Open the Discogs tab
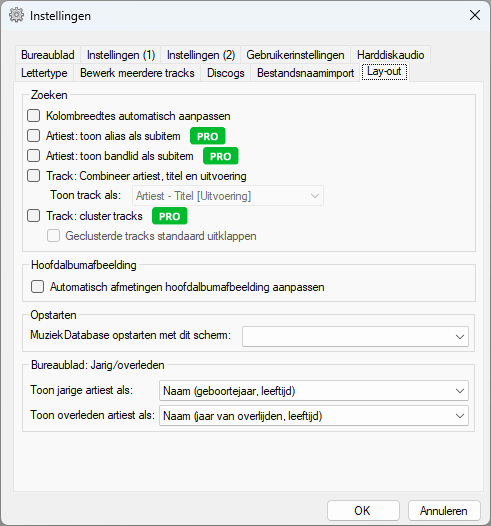The image size is (491, 526). pyautogui.click(x=226, y=73)
